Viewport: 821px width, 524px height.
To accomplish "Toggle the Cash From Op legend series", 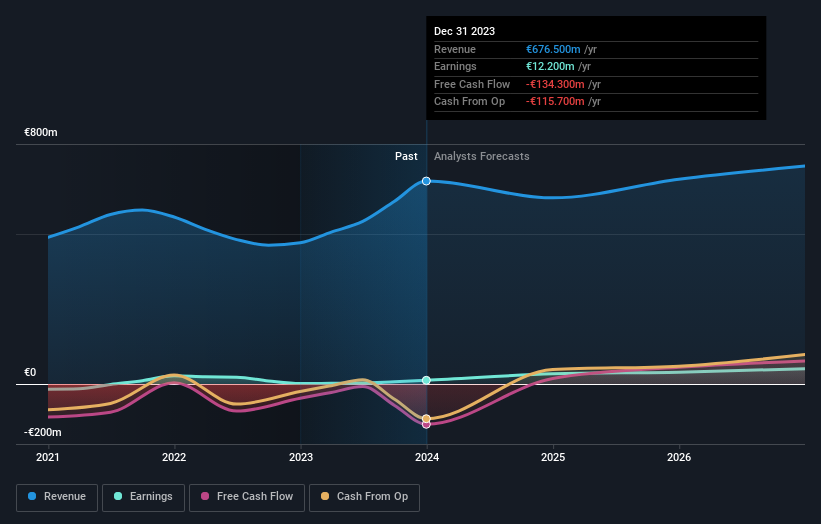I will [x=364, y=497].
